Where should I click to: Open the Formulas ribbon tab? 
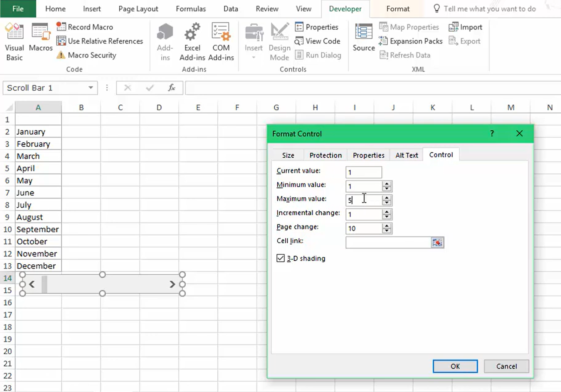[x=191, y=8]
